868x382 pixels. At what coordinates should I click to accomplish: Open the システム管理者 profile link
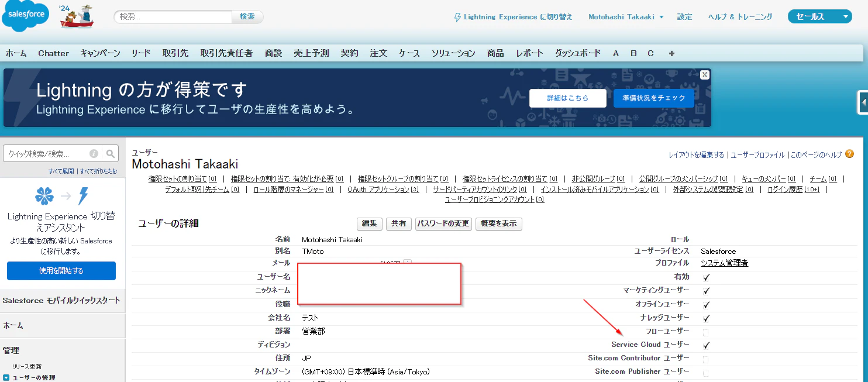pyautogui.click(x=724, y=263)
